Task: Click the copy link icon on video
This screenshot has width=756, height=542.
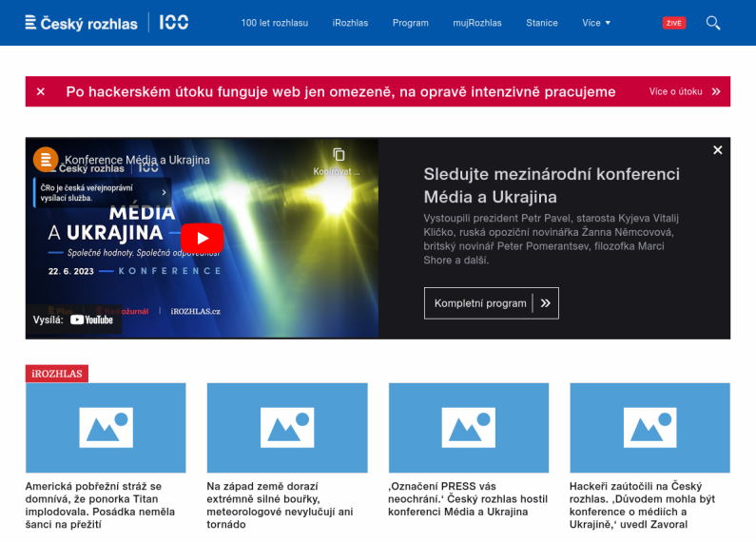Action: click(339, 155)
